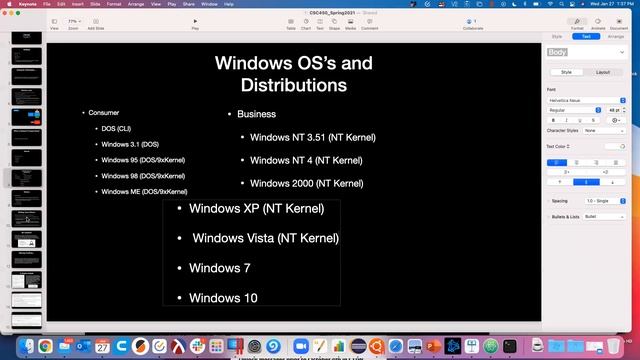Open the Body paragraph style dropdown
The height and width of the screenshot is (360, 640).
[x=586, y=52]
